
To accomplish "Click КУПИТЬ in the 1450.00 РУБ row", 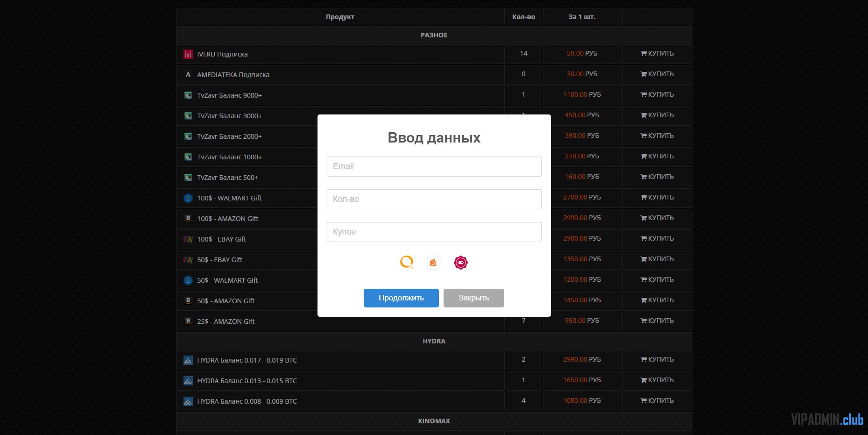I will click(657, 300).
